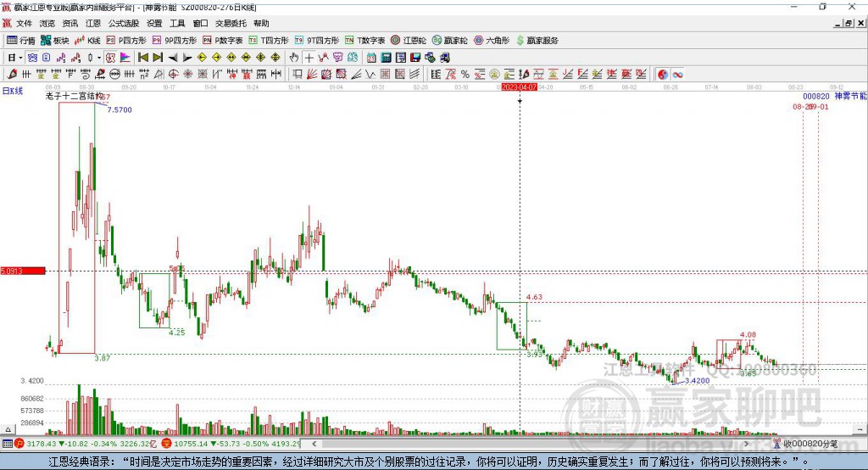Toggle the blue infinity symbol button
868x470 pixels.
(677, 75)
